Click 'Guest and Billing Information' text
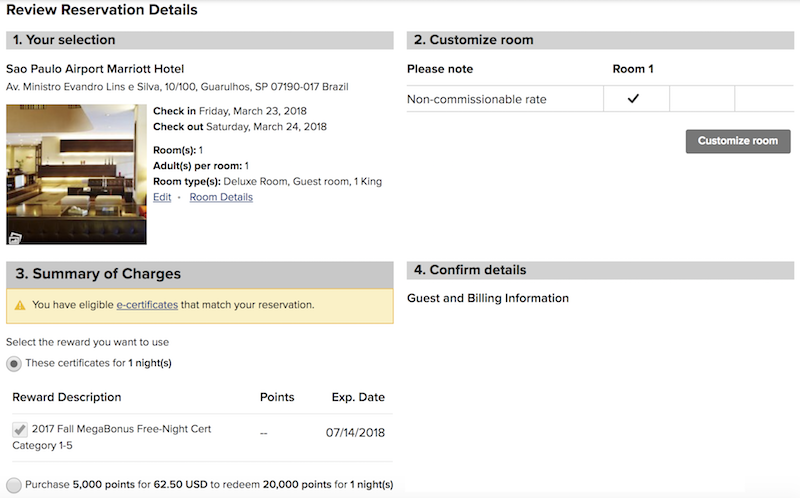Viewport: 800px width, 498px height. click(488, 298)
